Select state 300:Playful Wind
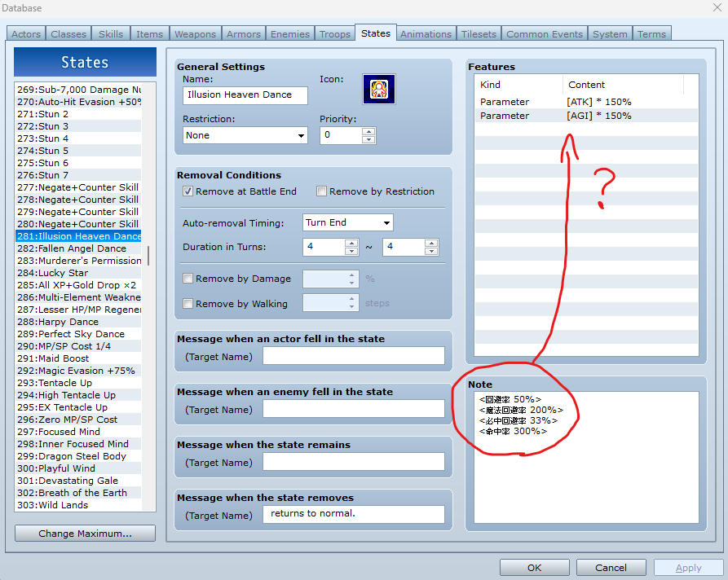 pos(78,468)
